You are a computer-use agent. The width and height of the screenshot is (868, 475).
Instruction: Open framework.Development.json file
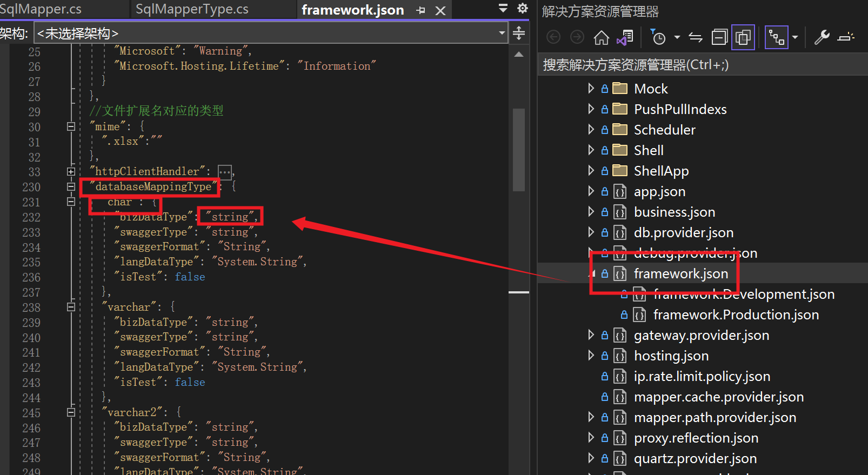[x=744, y=294]
